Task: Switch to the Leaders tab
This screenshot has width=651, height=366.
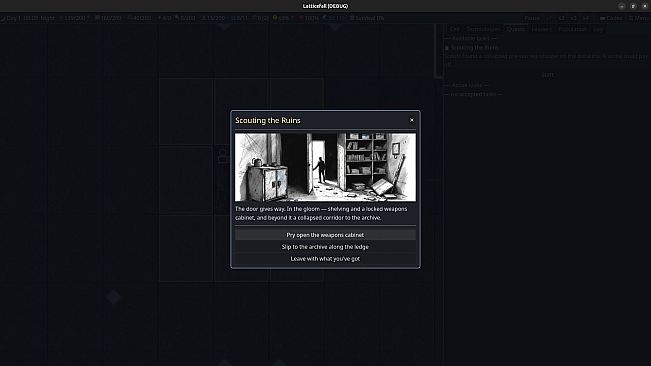Action: tap(541, 29)
